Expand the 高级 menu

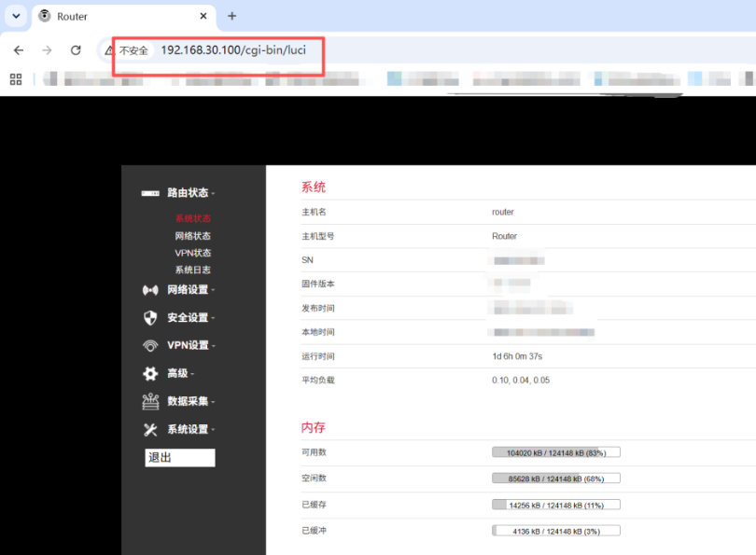coord(181,373)
